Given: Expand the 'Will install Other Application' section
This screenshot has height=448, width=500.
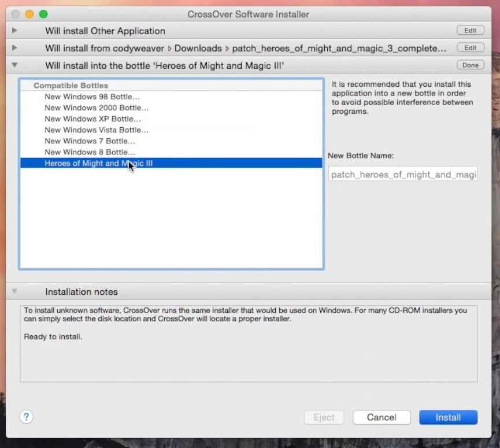Looking at the screenshot, I should [14, 31].
